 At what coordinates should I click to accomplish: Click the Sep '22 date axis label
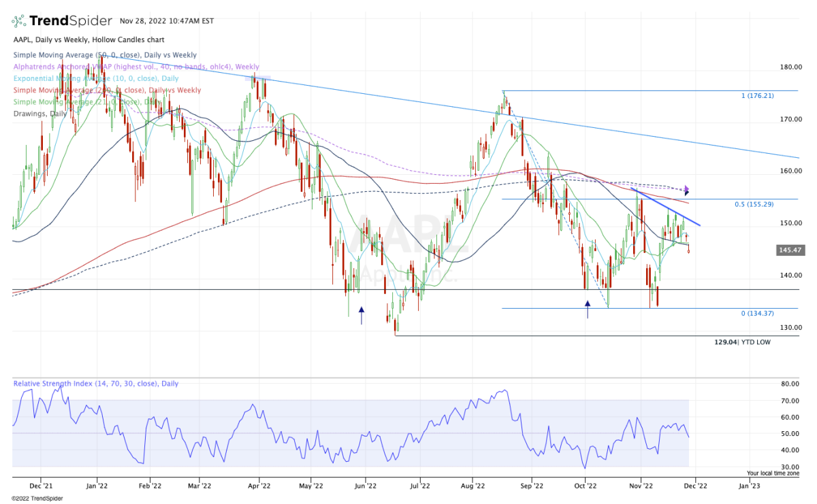click(x=531, y=486)
